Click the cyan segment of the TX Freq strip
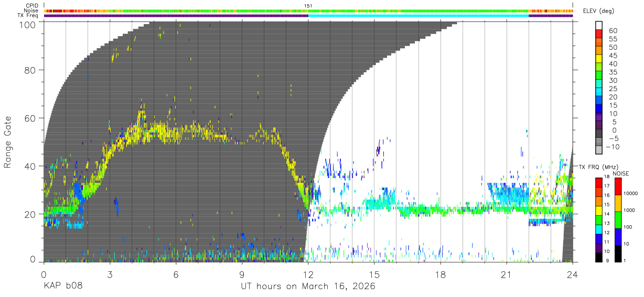 (x=418, y=15)
